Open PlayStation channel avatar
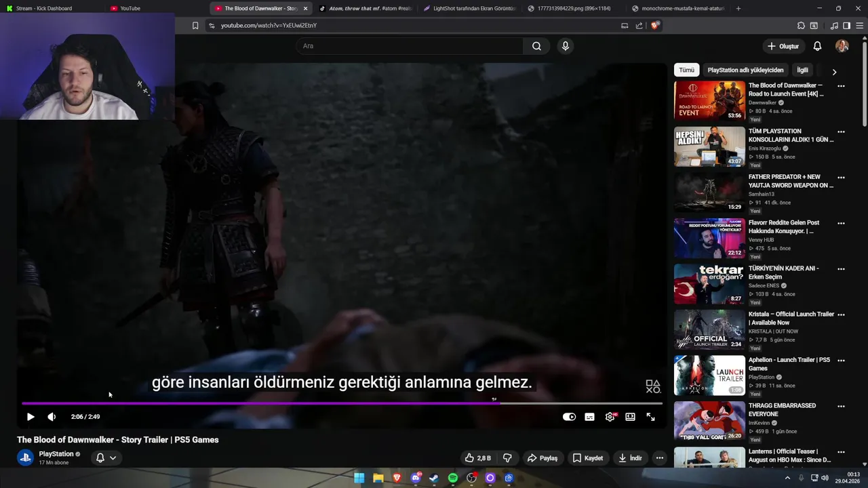Screen dimensions: 868x488 coord(25,457)
